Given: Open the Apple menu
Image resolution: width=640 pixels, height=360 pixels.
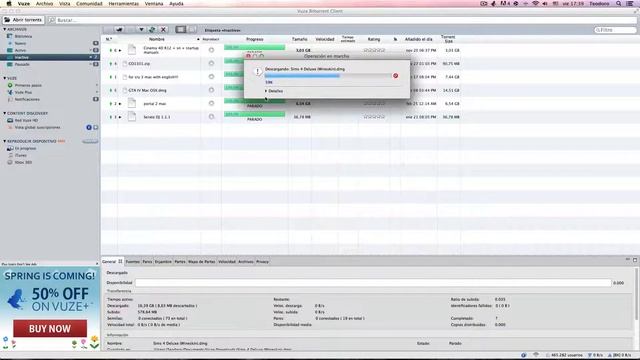Looking at the screenshot, I should (x=9, y=4).
